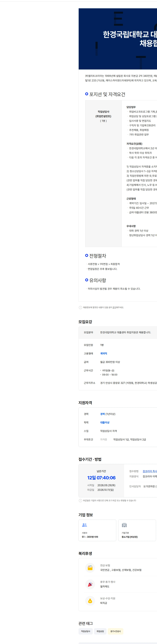Click the 주5일 40시간 근무 line
The image size is (157, 644).
[x=139, y=208]
